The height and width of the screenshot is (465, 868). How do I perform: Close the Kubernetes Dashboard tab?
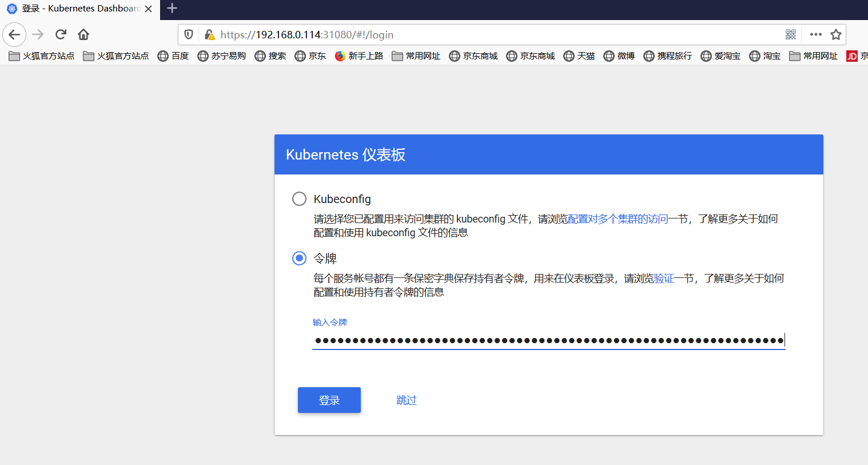pyautogui.click(x=149, y=9)
